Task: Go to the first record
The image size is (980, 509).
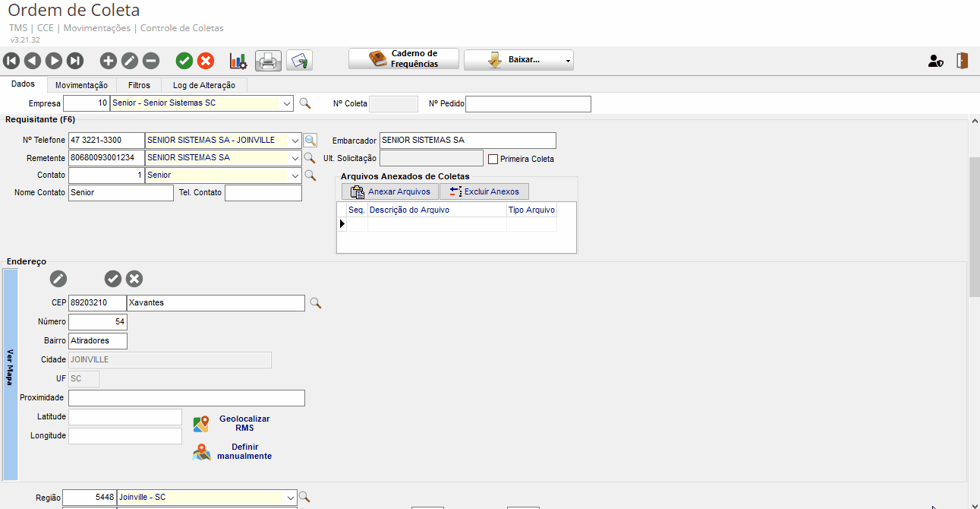Action: coord(11,61)
